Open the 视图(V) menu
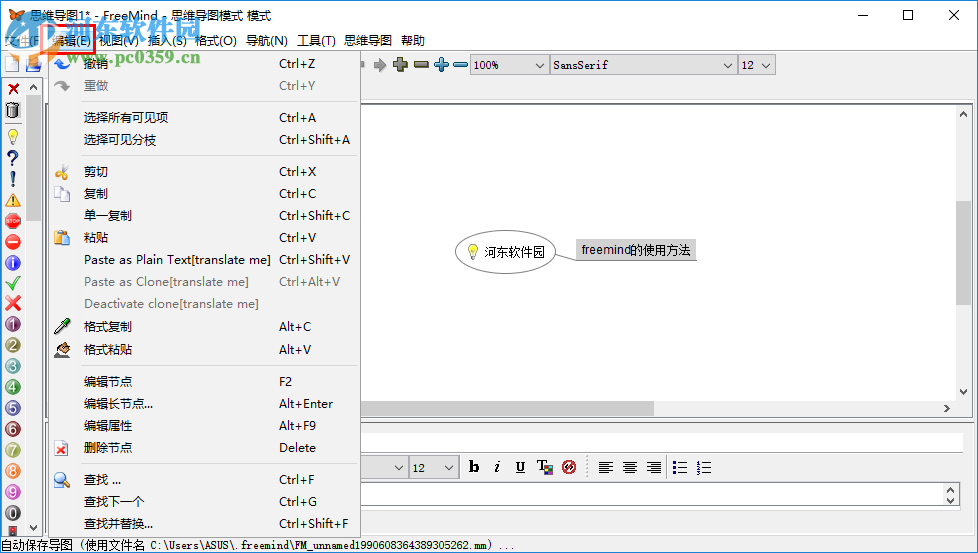The image size is (978, 553). click(x=119, y=41)
